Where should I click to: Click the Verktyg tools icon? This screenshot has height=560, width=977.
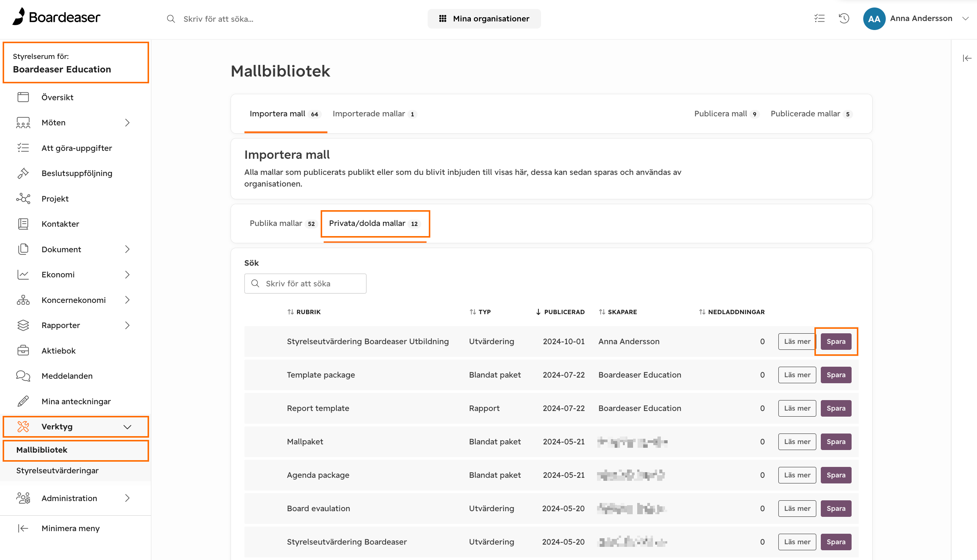pyautogui.click(x=23, y=426)
